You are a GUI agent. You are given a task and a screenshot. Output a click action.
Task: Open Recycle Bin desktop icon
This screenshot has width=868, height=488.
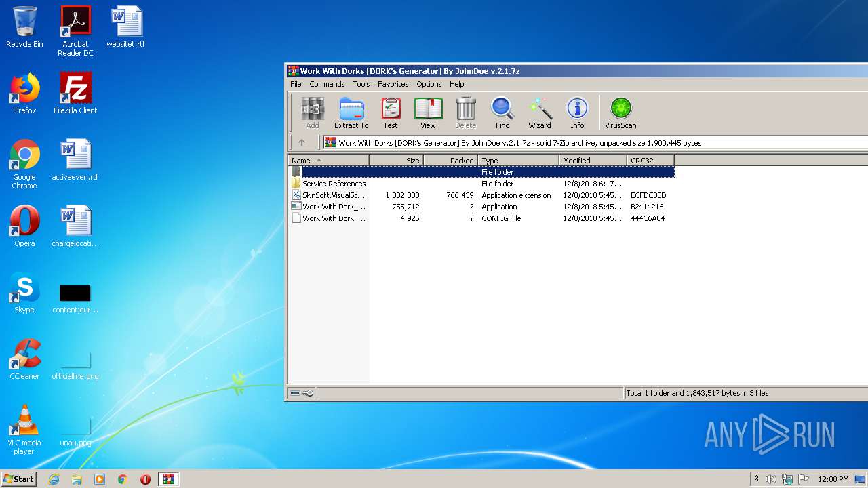pyautogui.click(x=24, y=27)
